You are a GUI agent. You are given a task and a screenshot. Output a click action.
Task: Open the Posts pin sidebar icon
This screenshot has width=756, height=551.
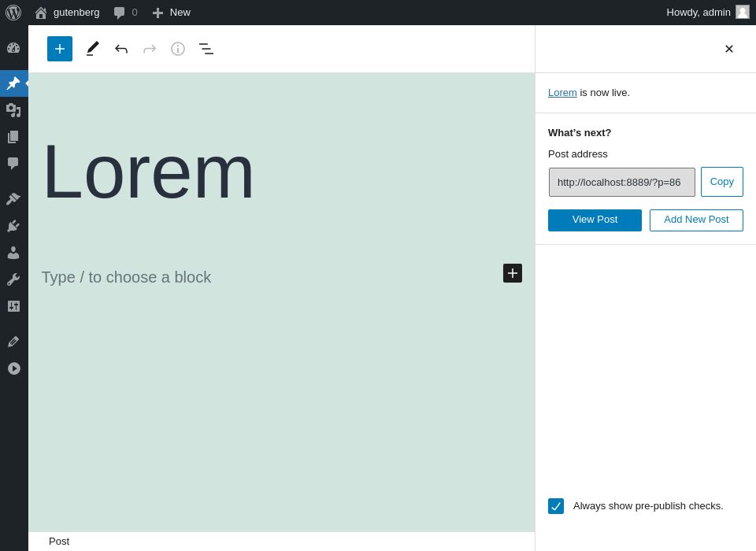(x=13, y=83)
